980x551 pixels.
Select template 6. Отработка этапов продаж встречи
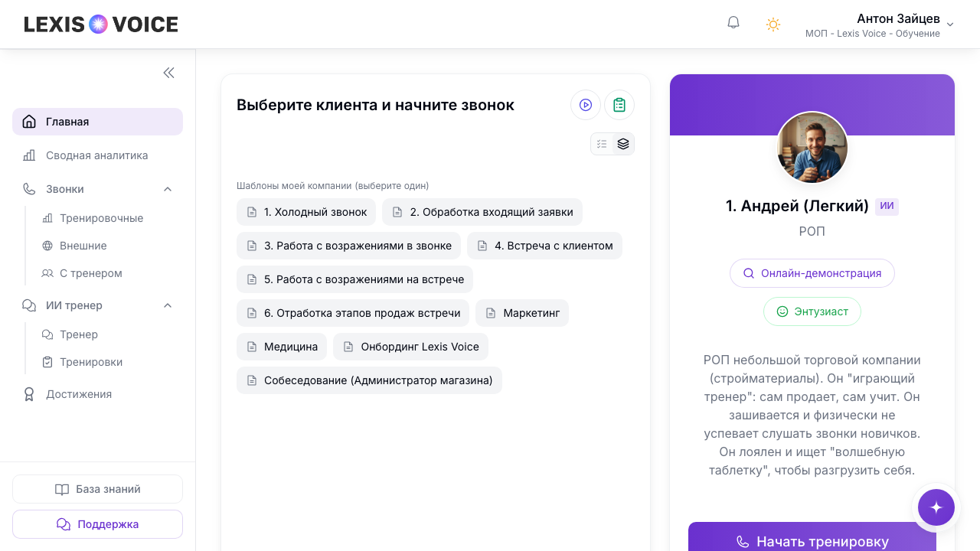pos(353,313)
